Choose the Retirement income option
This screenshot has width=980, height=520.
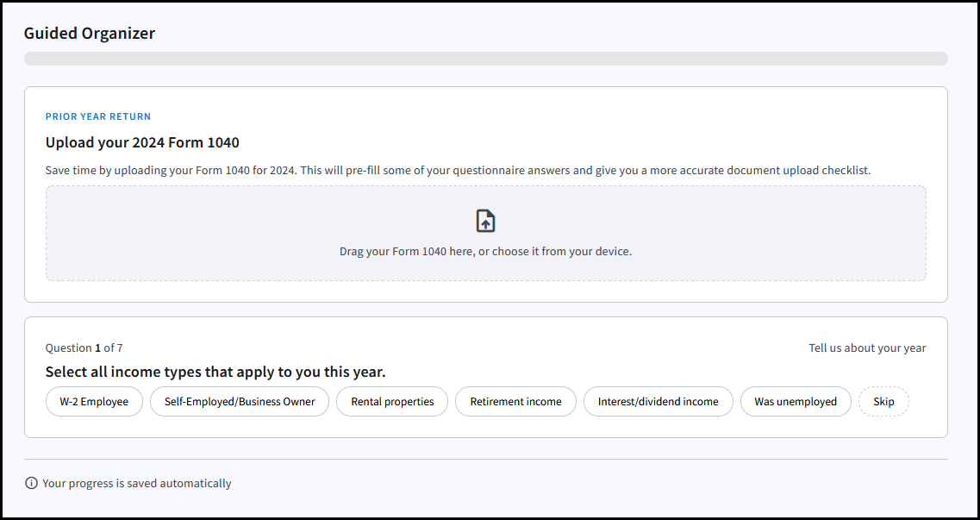point(515,401)
